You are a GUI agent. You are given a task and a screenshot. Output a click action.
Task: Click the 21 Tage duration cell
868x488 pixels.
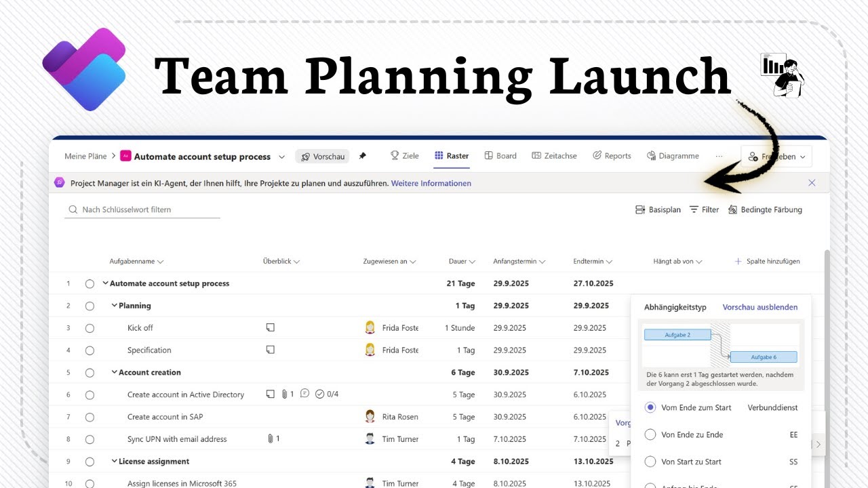(461, 284)
